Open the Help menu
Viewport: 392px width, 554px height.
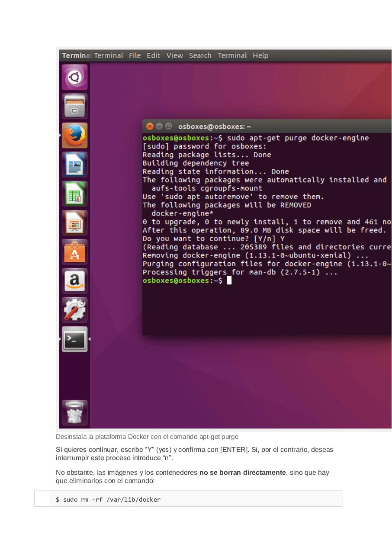260,55
